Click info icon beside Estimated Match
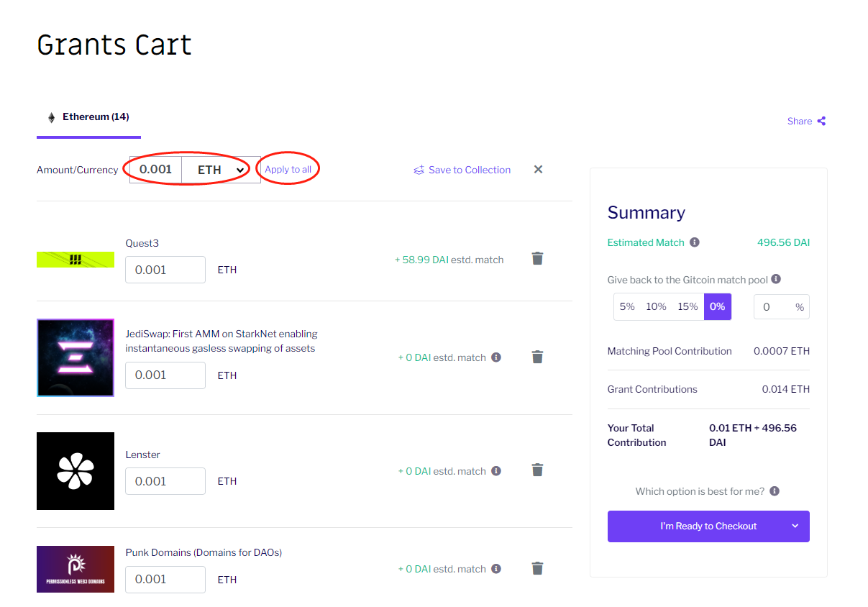868x607 pixels. (695, 242)
